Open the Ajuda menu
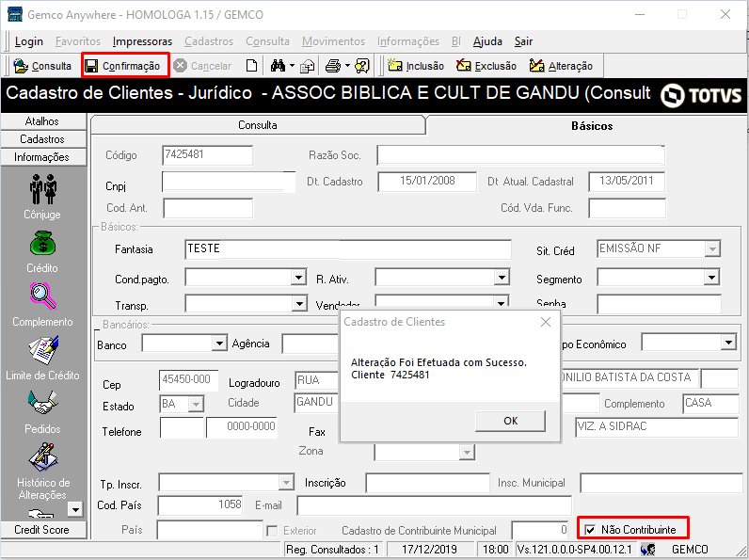Screen dimensions: 749x560 point(487,41)
